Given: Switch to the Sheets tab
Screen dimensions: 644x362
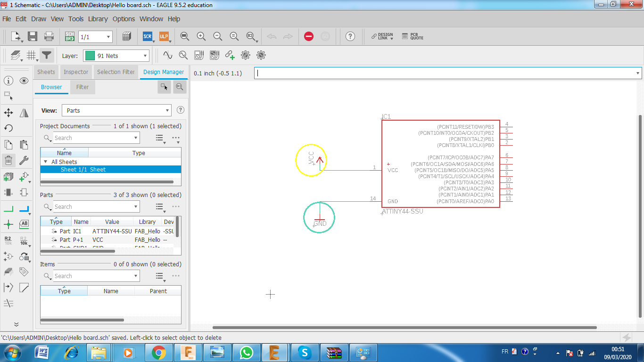Looking at the screenshot, I should (x=46, y=72).
